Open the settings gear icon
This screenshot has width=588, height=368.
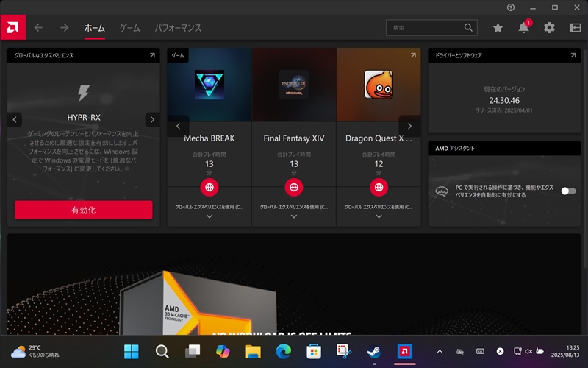549,27
